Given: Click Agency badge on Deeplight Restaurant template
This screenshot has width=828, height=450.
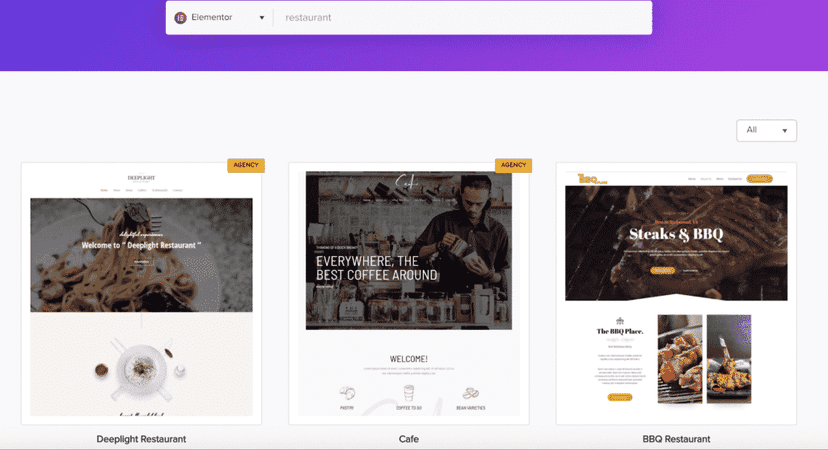Looking at the screenshot, I should (245, 165).
